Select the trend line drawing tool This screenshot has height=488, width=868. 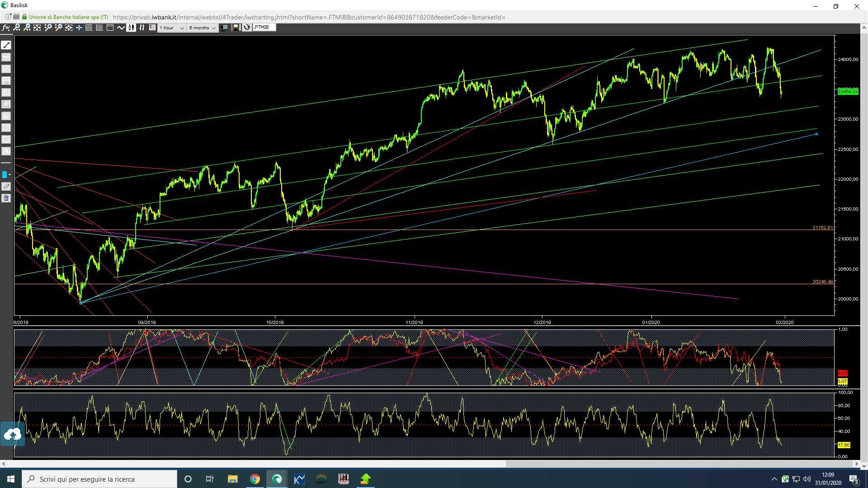click(x=6, y=45)
